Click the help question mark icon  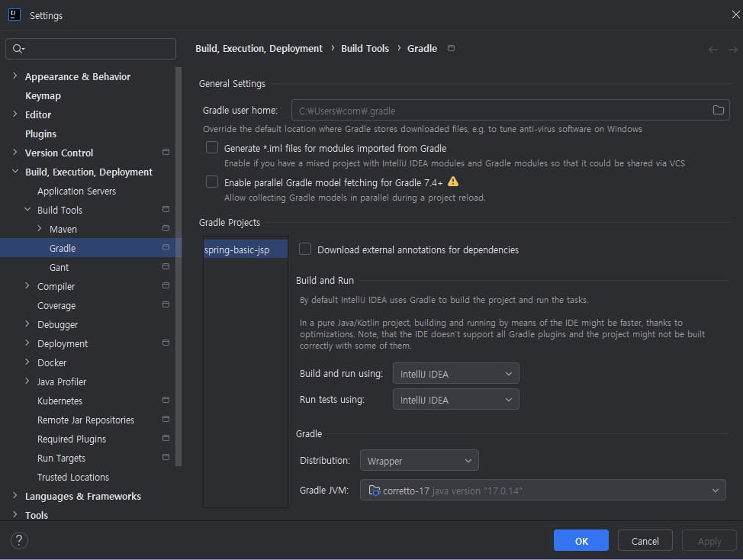coord(19,540)
